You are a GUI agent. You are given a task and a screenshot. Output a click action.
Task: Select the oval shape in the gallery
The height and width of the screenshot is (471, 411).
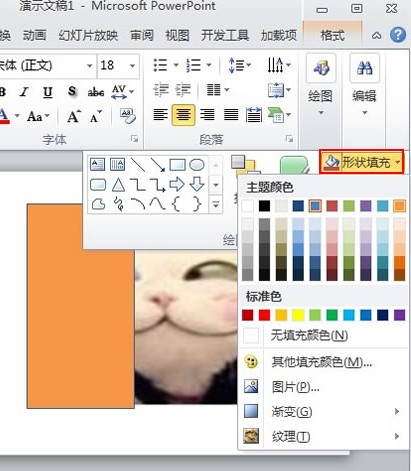coord(197,165)
